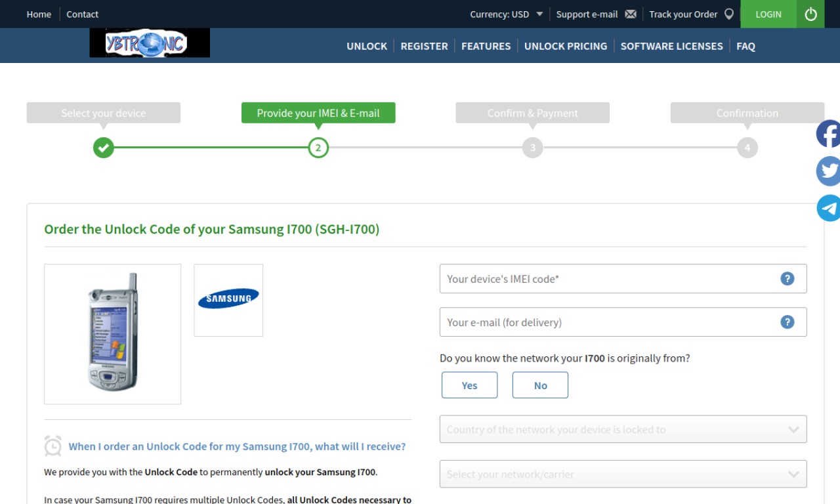Screen dimensions: 840x504
Task: Click the Home link
Action: pos(39,14)
